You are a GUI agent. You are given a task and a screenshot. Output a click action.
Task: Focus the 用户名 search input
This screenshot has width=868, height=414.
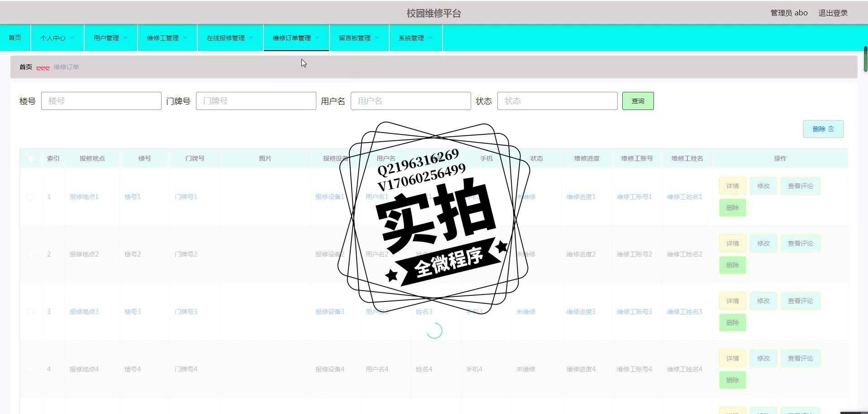point(411,101)
